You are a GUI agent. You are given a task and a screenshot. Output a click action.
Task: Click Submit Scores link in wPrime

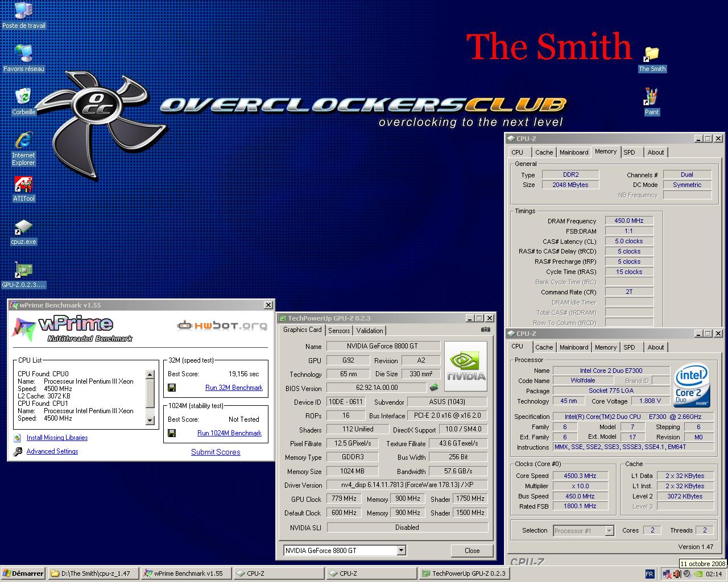(x=216, y=452)
